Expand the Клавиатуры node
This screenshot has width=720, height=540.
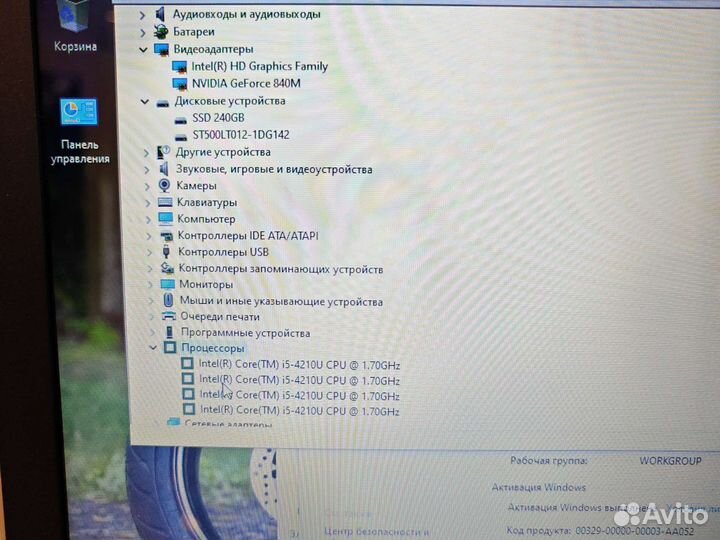(x=147, y=203)
